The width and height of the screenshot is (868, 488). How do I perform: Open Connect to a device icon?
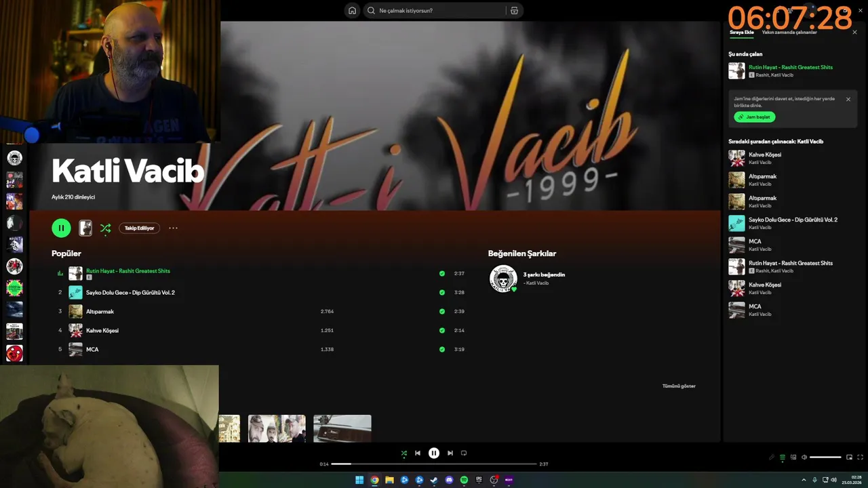click(x=793, y=457)
